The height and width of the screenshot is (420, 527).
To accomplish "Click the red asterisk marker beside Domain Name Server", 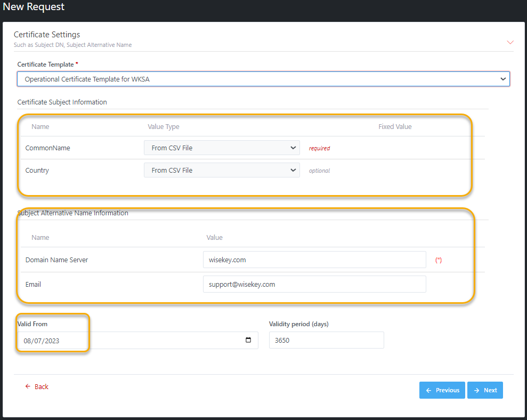I will (439, 260).
